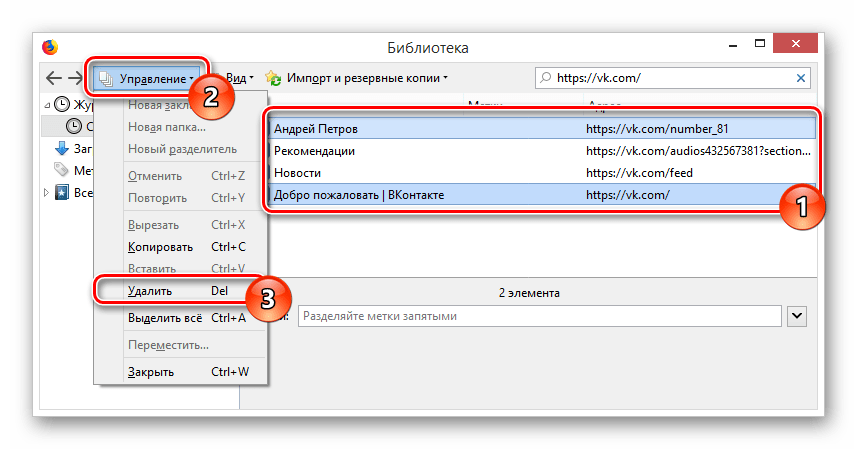Open the Управление menu button

pyautogui.click(x=146, y=79)
